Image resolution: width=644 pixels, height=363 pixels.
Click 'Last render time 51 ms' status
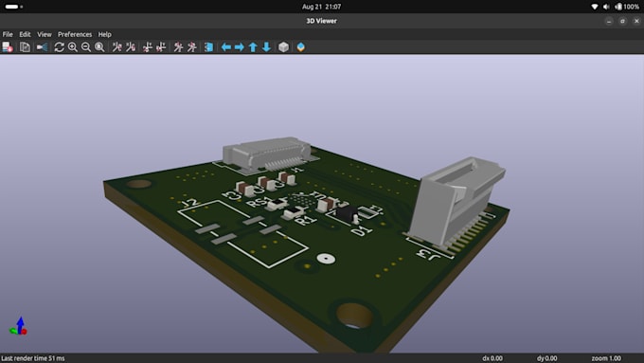click(x=33, y=358)
